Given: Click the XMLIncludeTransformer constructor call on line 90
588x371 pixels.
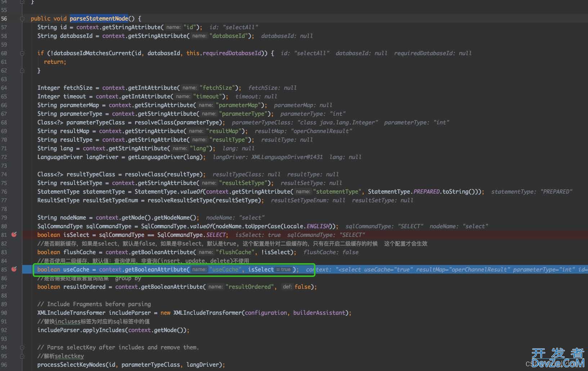Looking at the screenshot, I should click(208, 313).
